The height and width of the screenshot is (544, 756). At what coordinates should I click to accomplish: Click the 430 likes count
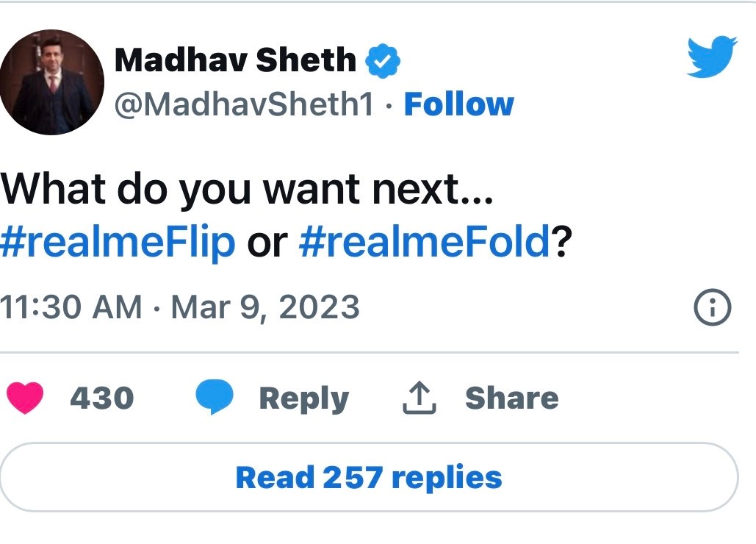[101, 398]
